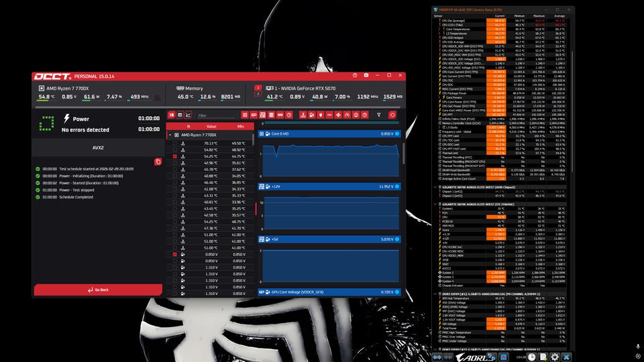Open HWiNFO network computers icon

491,357
